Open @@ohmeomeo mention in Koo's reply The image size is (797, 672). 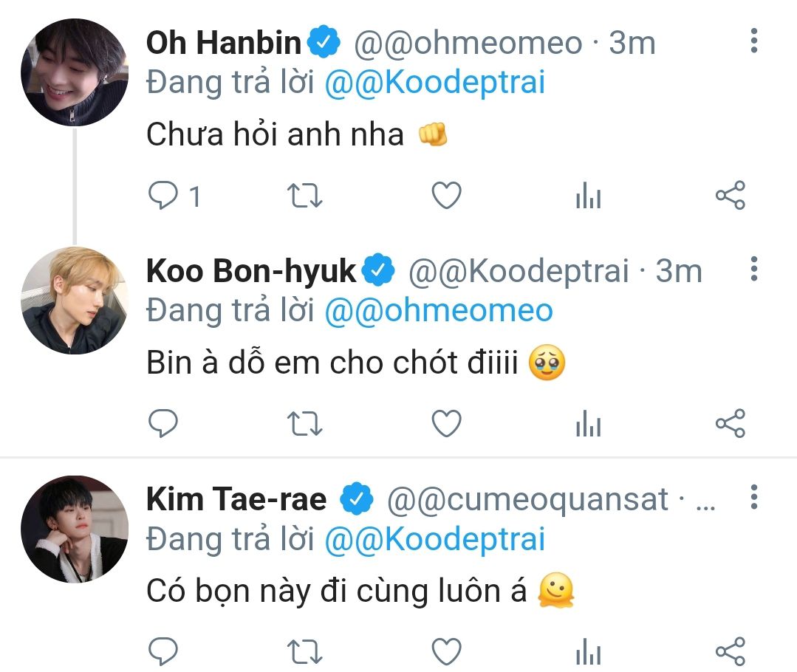(x=438, y=310)
